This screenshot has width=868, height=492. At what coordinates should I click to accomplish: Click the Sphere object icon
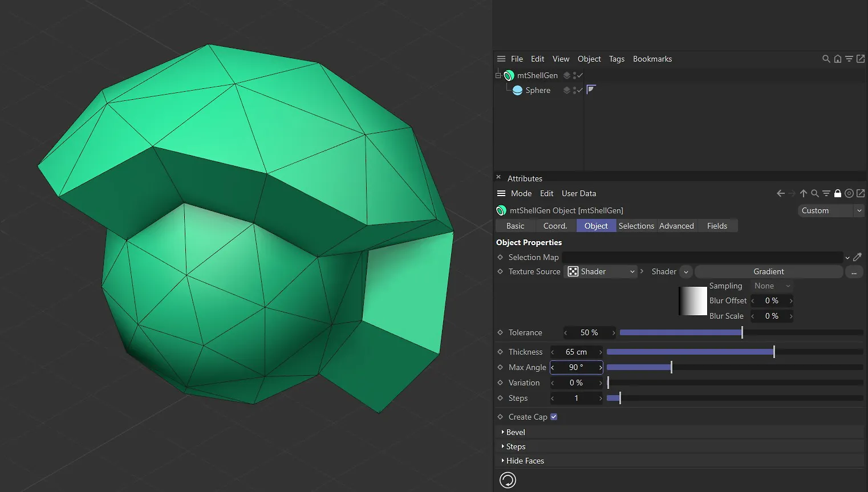point(517,90)
